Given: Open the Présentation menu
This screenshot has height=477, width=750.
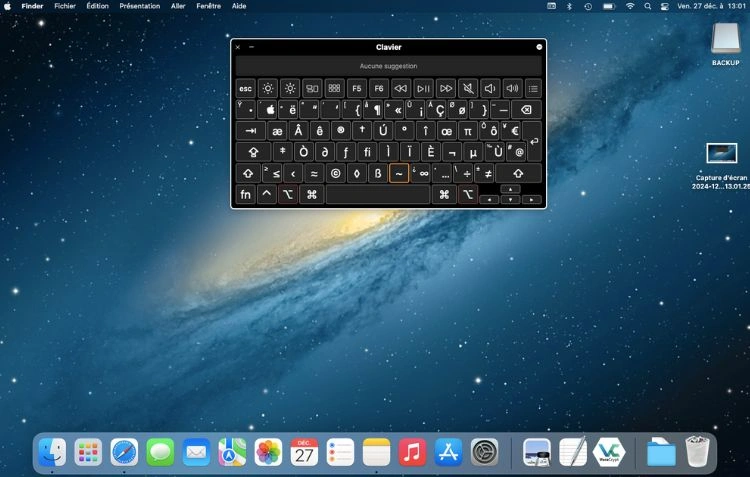Looking at the screenshot, I should point(140,6).
